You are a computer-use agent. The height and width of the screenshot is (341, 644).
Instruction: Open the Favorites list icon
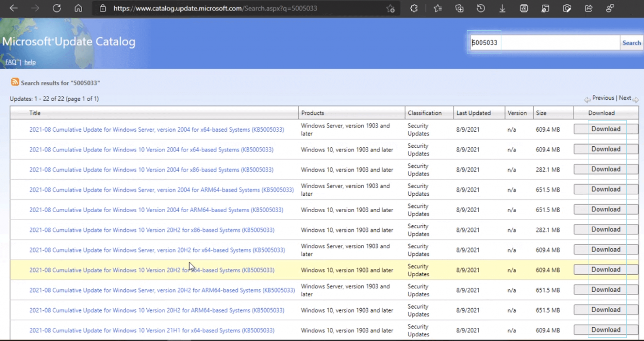pyautogui.click(x=438, y=8)
